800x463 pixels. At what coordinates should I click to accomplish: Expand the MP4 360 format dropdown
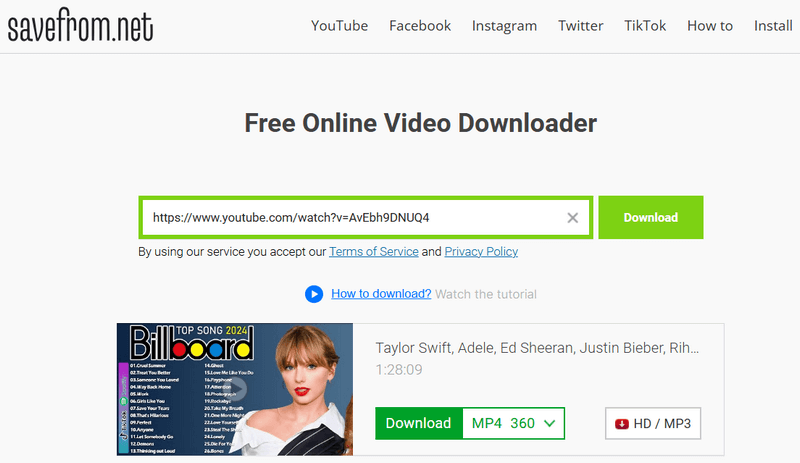[x=513, y=423]
